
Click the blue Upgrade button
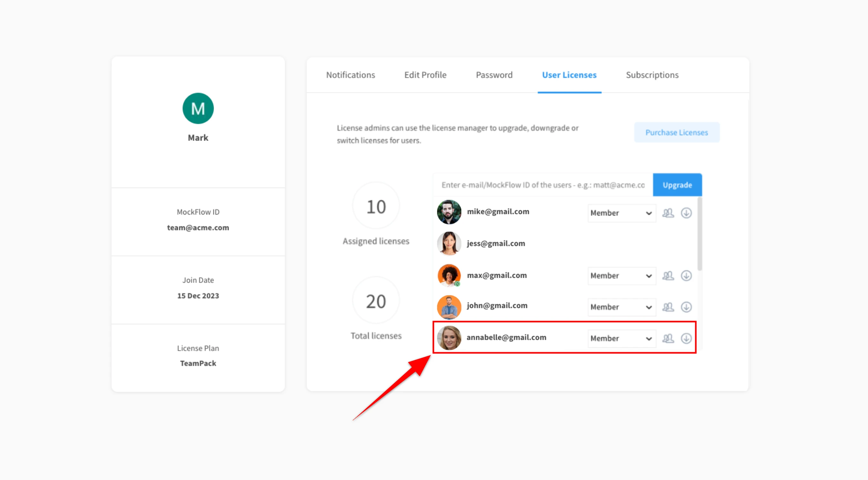pyautogui.click(x=677, y=185)
